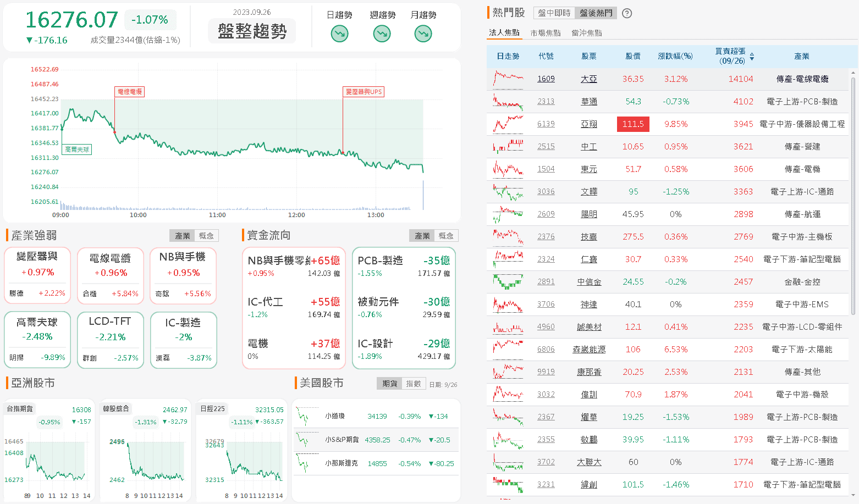This screenshot has height=504, width=859.
Task: Open the 大聯大 stock link
Action: click(589, 462)
